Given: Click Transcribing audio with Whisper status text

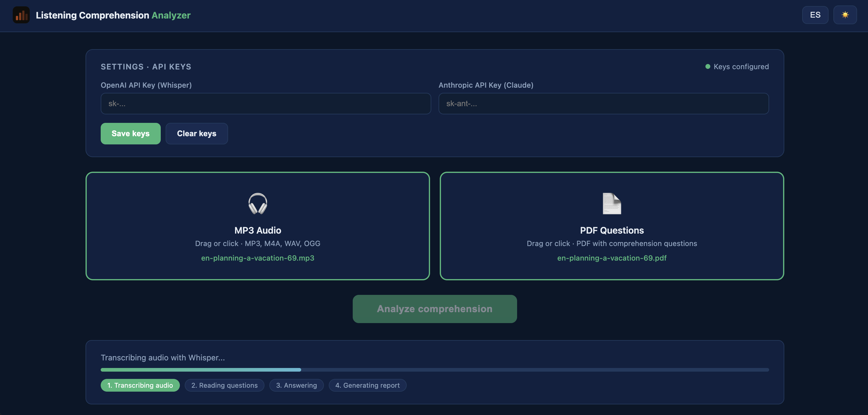Looking at the screenshot, I should click(x=163, y=357).
